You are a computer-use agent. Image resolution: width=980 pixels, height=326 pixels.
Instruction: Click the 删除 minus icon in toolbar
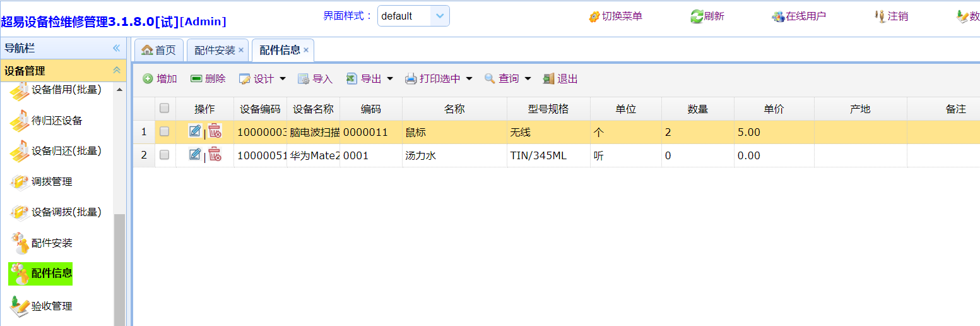click(196, 79)
